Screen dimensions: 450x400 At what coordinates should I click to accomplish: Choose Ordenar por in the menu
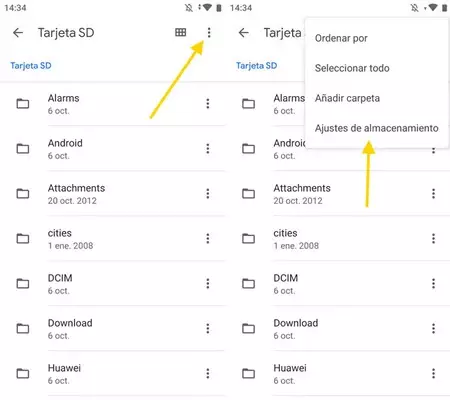[x=341, y=38]
